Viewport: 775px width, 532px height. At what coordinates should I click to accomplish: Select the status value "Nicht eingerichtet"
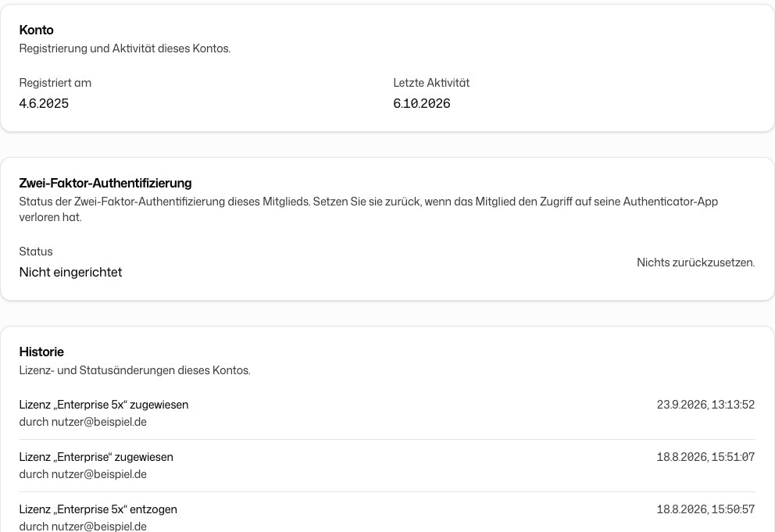pyautogui.click(x=70, y=273)
